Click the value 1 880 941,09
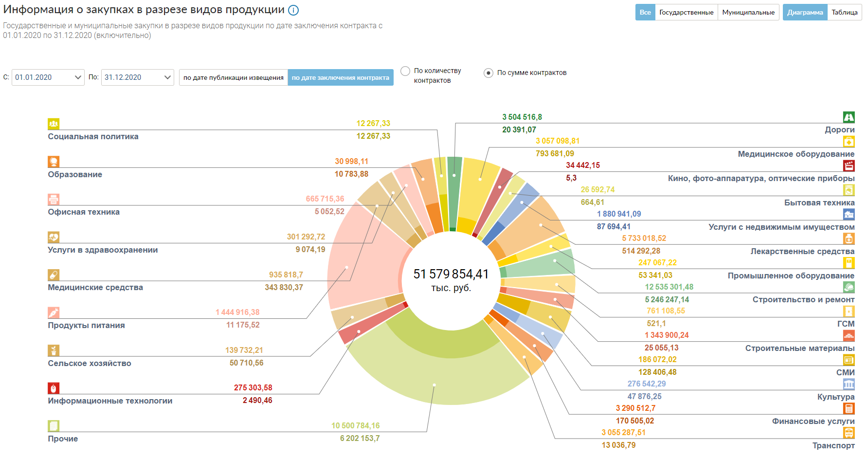 click(619, 214)
